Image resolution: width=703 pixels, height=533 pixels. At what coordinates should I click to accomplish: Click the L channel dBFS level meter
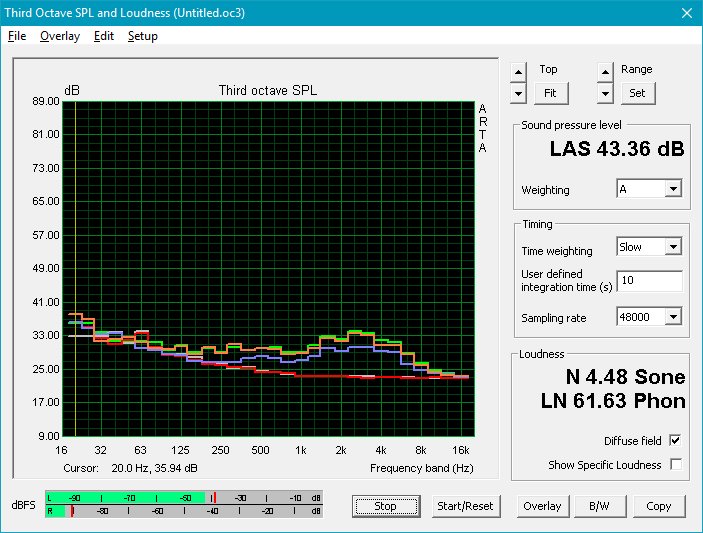[184, 498]
